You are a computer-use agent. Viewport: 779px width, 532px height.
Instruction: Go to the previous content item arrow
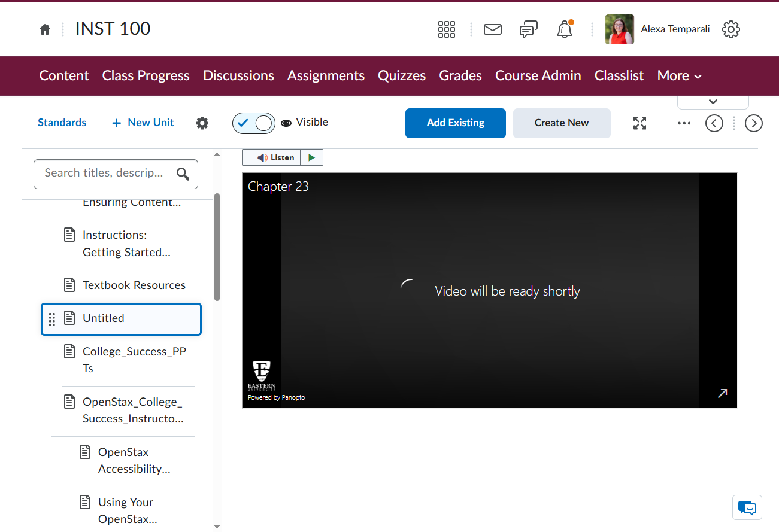[714, 123]
